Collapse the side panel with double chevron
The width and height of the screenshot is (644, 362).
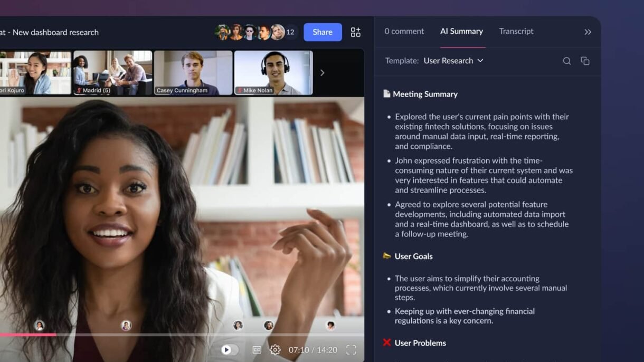coord(588,32)
